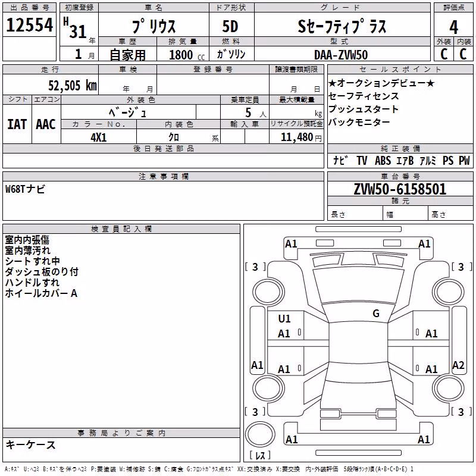Viewport: 476px width, 476px height.
Task: Click inspector note 室内薄汚れ
Action: (x=27, y=250)
